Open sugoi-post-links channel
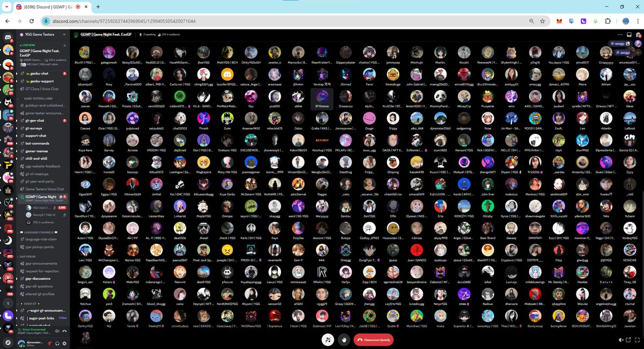644x349 pixels. pos(44,318)
